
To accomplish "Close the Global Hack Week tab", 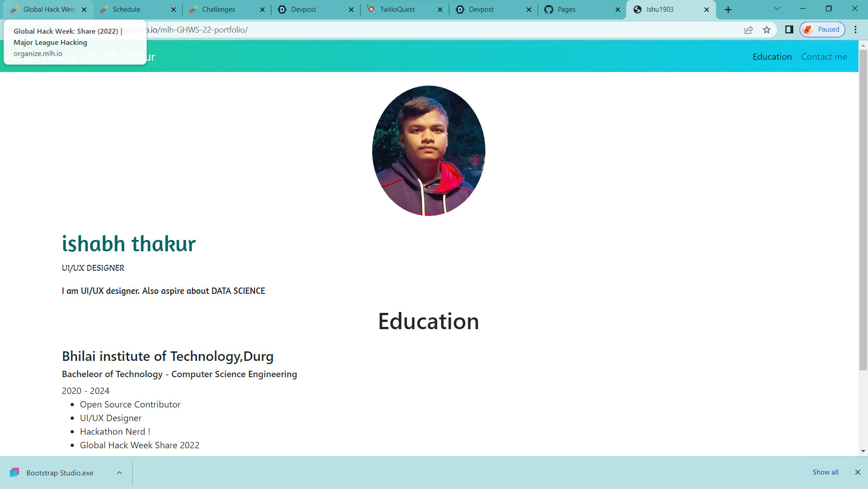I will click(84, 10).
